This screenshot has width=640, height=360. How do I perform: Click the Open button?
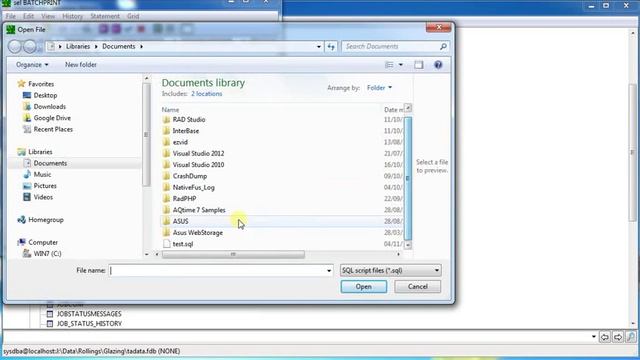click(x=364, y=287)
